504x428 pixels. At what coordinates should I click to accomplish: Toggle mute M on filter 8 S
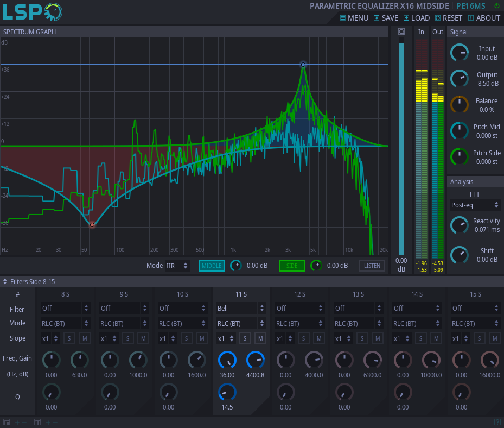pos(85,338)
